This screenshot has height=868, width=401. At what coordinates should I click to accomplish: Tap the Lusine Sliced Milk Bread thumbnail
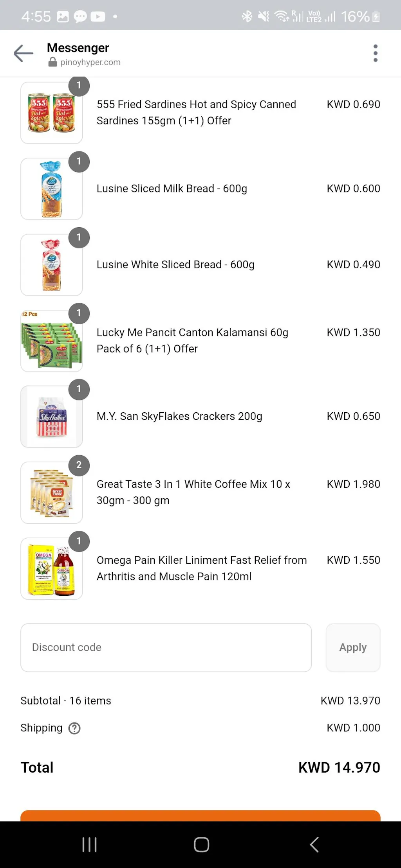tap(52, 189)
